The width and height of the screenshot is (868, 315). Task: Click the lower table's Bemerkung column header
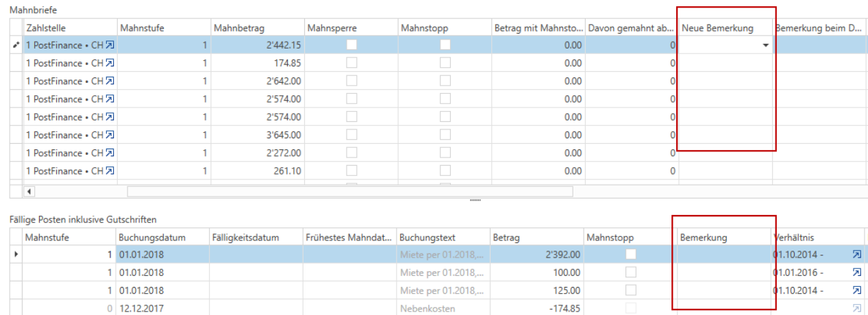pos(724,238)
